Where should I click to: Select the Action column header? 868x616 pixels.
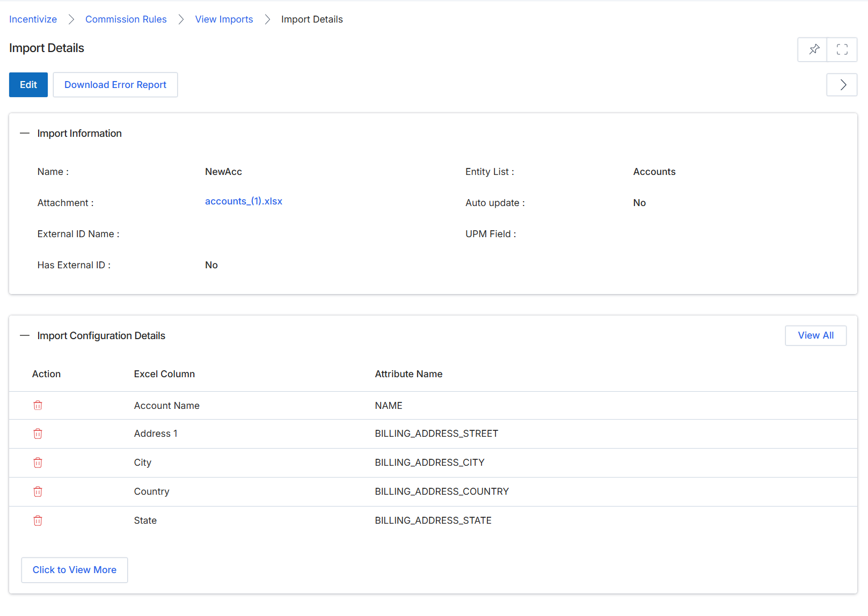coord(46,374)
